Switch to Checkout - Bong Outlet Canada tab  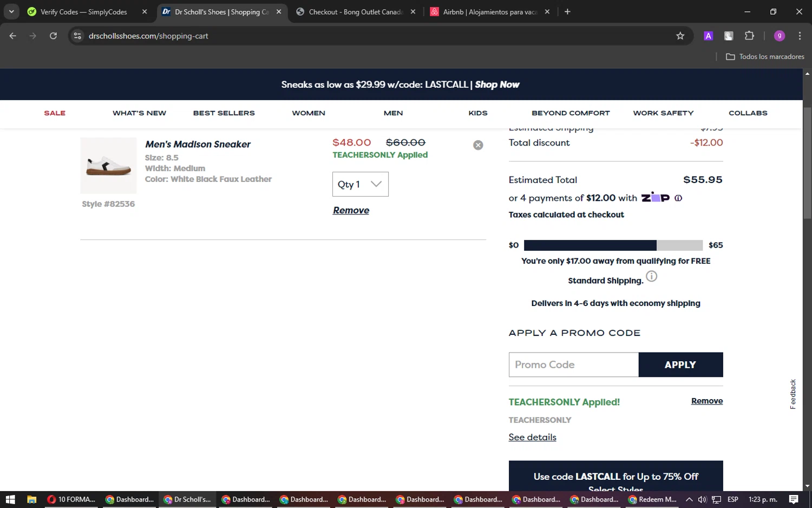click(356, 11)
